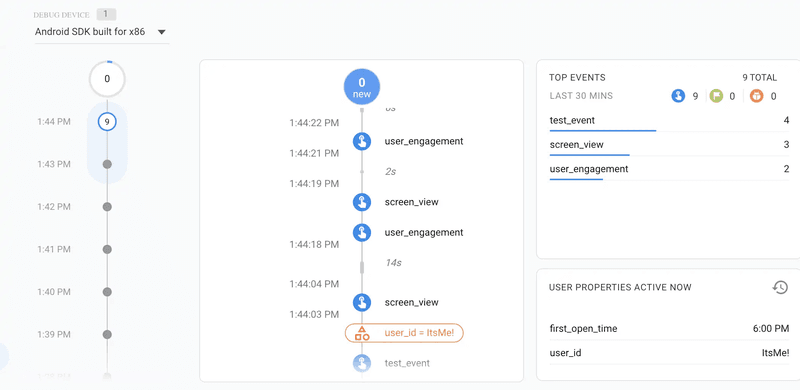
Task: Select the 1:44:19 PM screen_view event icon
Action: click(362, 202)
